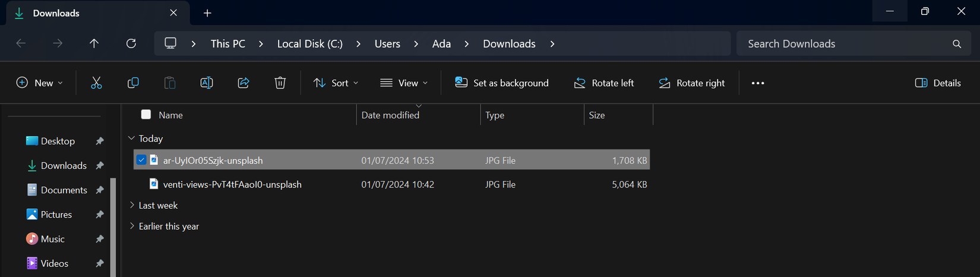Delete the selected file with trash icon

pyautogui.click(x=280, y=83)
